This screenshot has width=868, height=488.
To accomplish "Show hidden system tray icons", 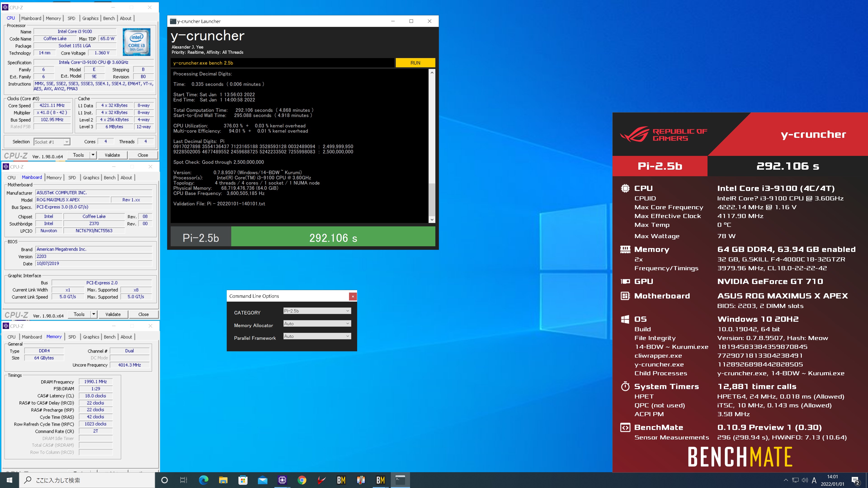I will [786, 480].
